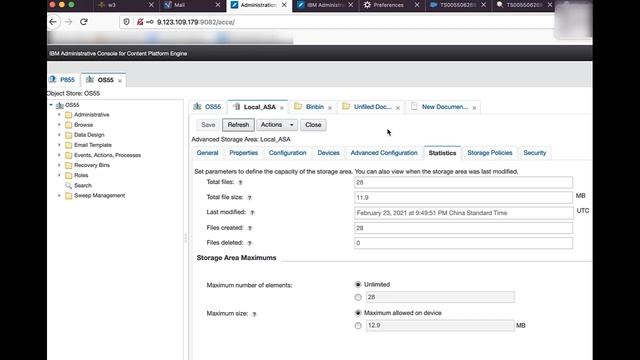Click the maximum size 12.9 input field

click(440, 326)
